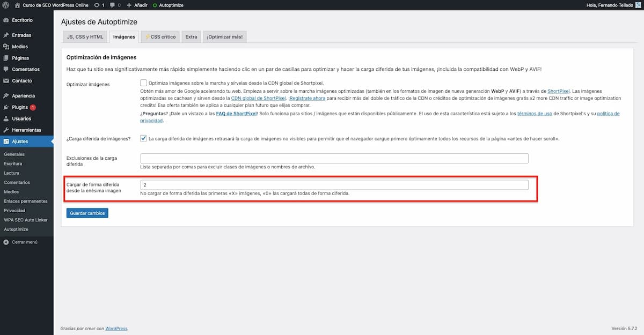The image size is (644, 335).
Task: Click the Entradas pin icon in sidebar
Action: [x=6, y=35]
